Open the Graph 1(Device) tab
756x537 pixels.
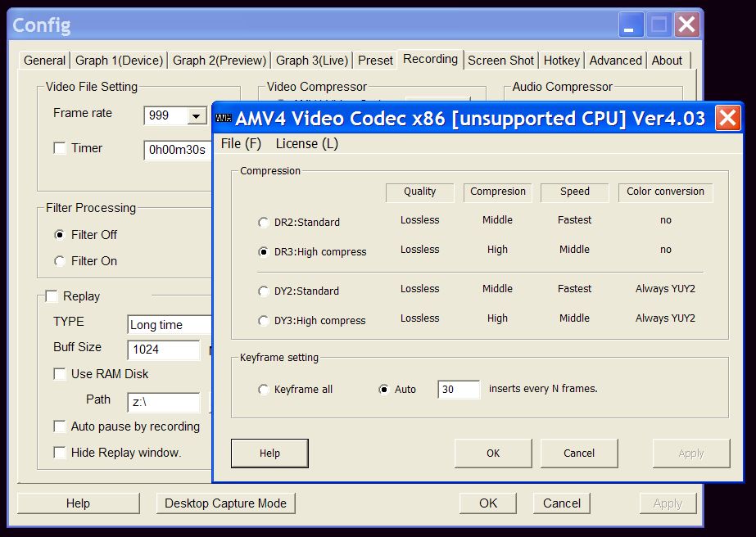click(119, 61)
